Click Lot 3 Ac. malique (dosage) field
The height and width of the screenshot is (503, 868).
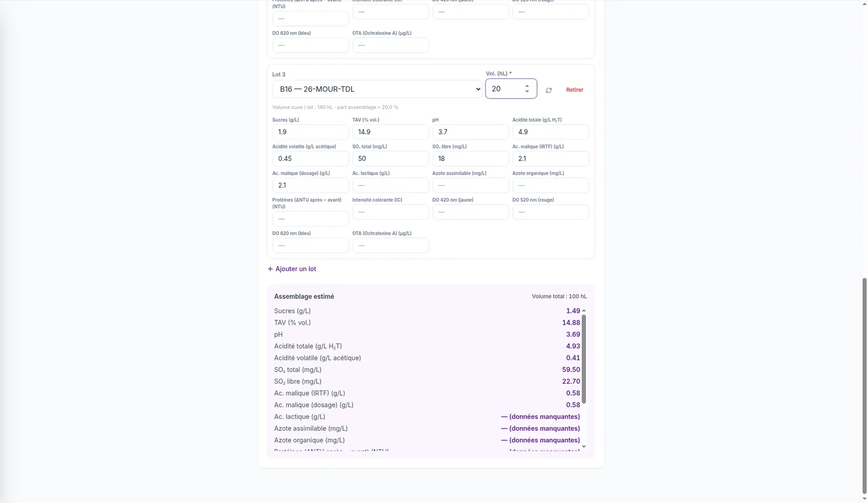(x=310, y=185)
